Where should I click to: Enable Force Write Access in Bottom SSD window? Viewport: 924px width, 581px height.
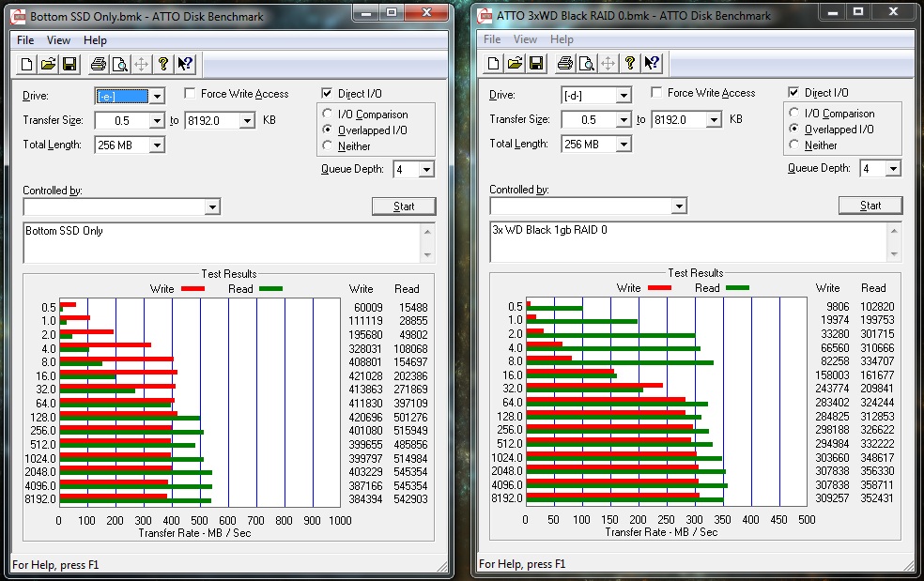point(191,94)
